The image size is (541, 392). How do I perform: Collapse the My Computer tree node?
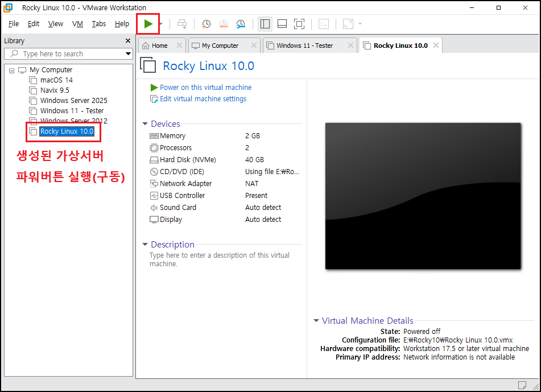pos(11,71)
